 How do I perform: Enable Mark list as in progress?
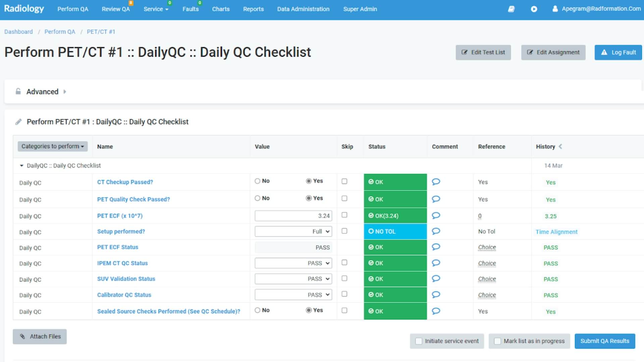[498, 341]
